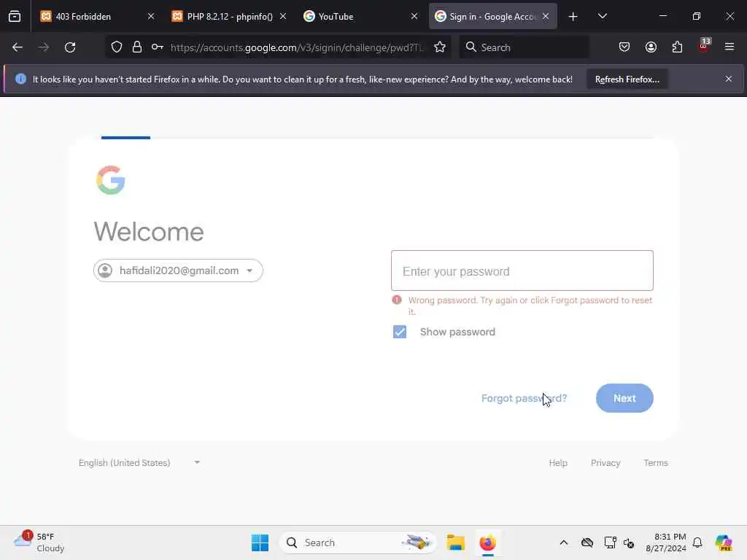Bookmark this page with star icon
Screen dimensions: 747x560
pyautogui.click(x=440, y=47)
